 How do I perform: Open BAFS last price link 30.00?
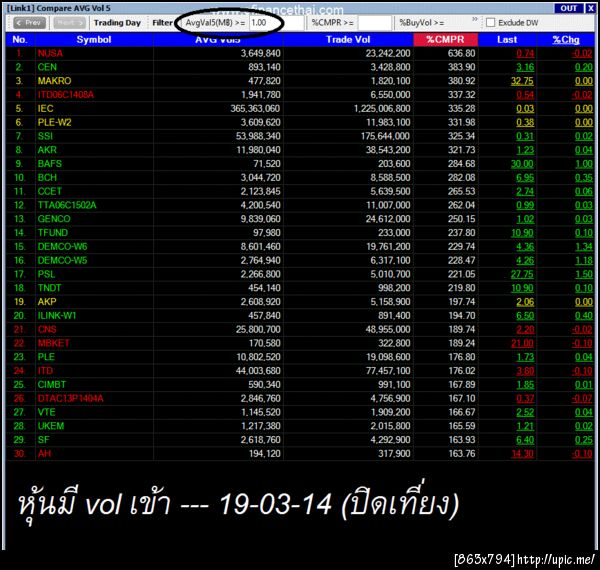click(522, 164)
